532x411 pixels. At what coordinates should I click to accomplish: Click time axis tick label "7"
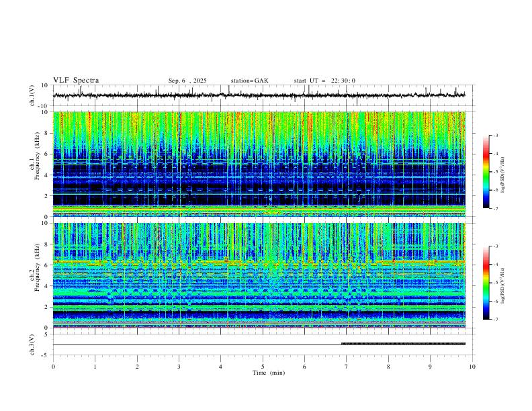click(347, 367)
